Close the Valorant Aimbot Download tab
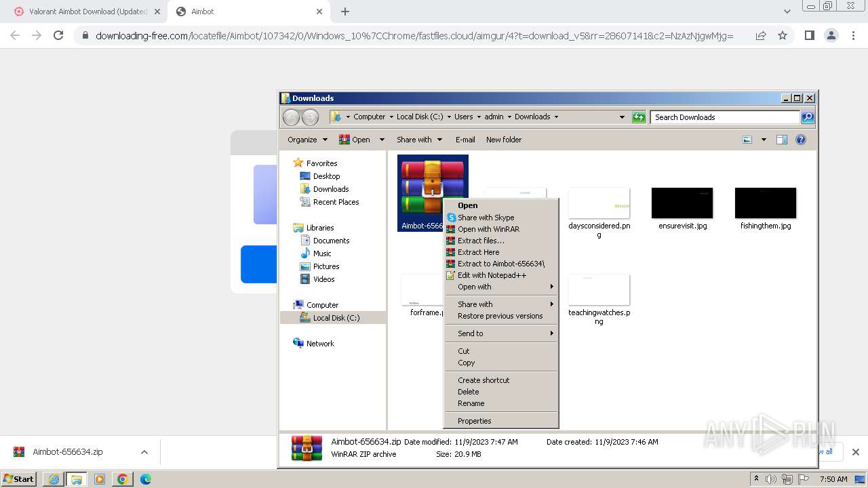 157,12
